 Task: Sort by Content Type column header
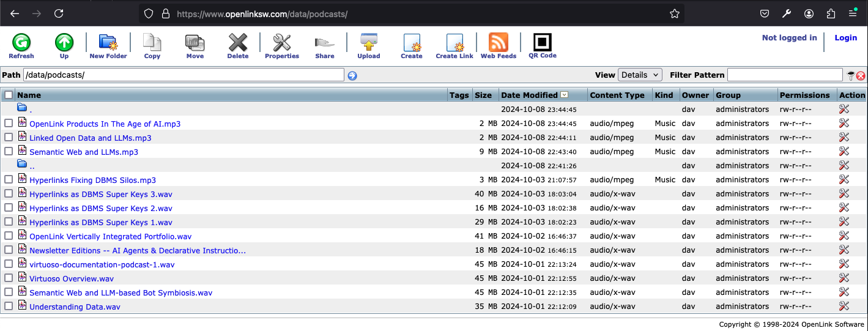[x=617, y=95]
